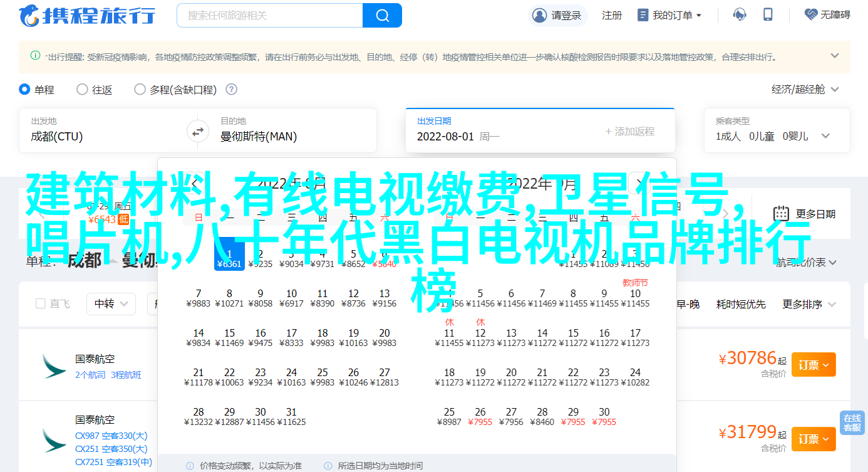Click the info icon in travel notice
The image size is (868, 472).
[x=35, y=55]
